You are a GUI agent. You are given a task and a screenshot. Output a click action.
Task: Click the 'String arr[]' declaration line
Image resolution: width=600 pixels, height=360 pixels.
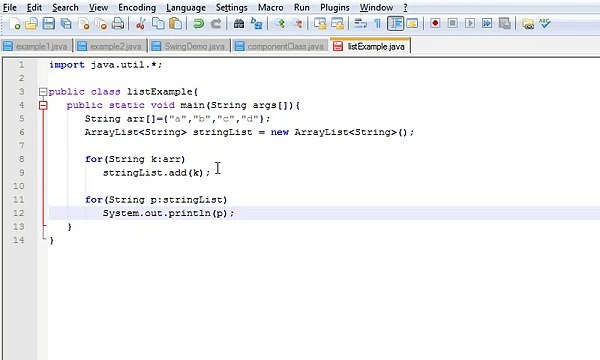[178, 119]
